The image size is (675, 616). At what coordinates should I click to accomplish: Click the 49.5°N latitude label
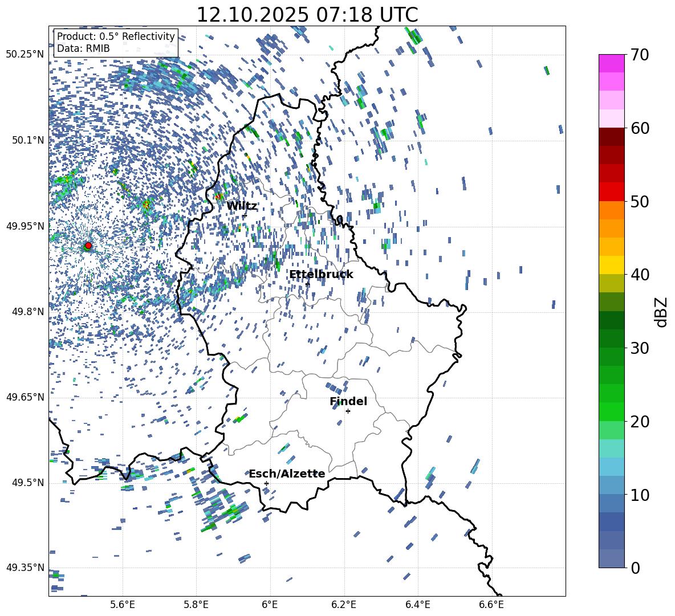(27, 483)
